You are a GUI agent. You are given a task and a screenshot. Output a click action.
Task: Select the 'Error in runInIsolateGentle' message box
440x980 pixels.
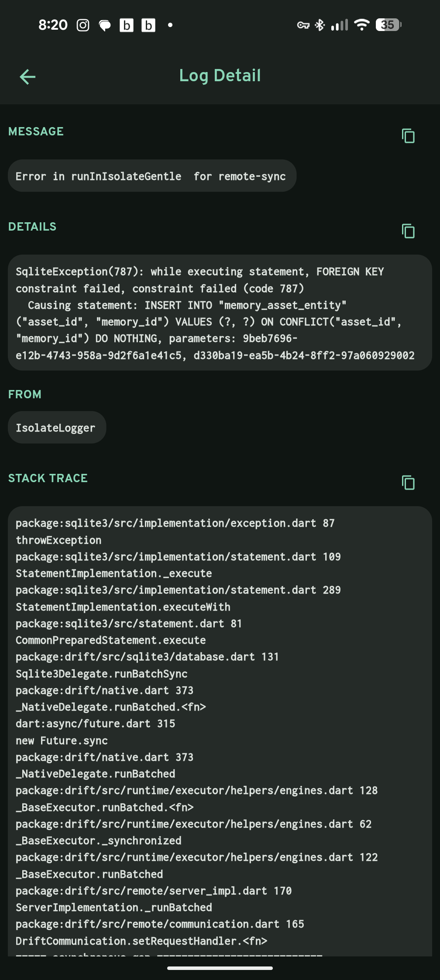[152, 176]
